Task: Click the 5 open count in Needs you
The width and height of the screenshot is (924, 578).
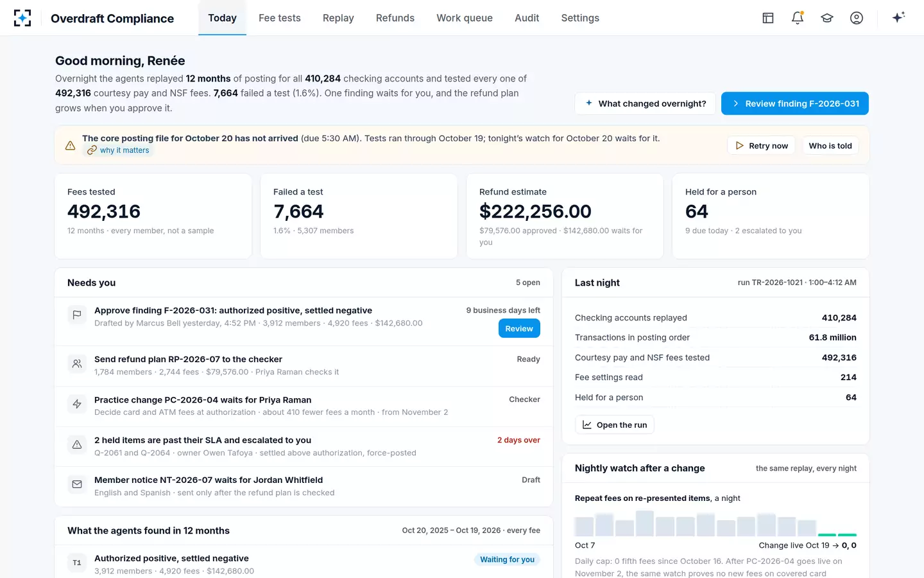Action: 528,283
